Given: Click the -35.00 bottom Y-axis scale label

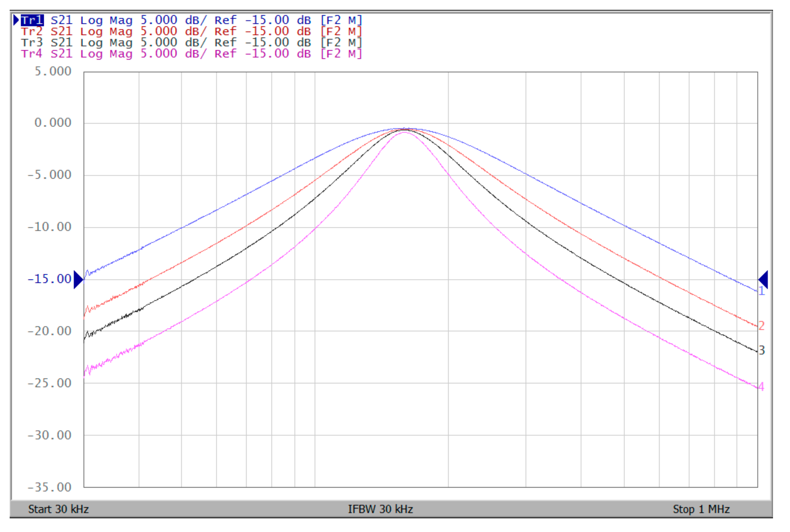Looking at the screenshot, I should tap(50, 487).
